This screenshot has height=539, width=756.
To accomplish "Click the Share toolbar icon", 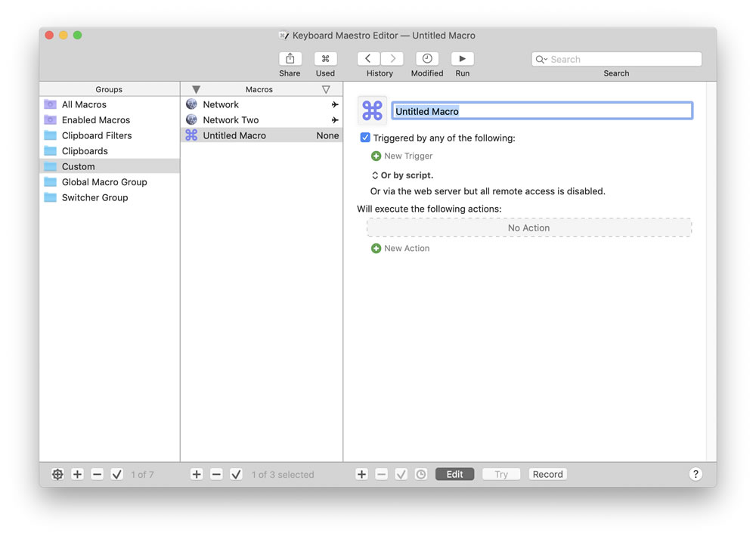I will (x=290, y=59).
